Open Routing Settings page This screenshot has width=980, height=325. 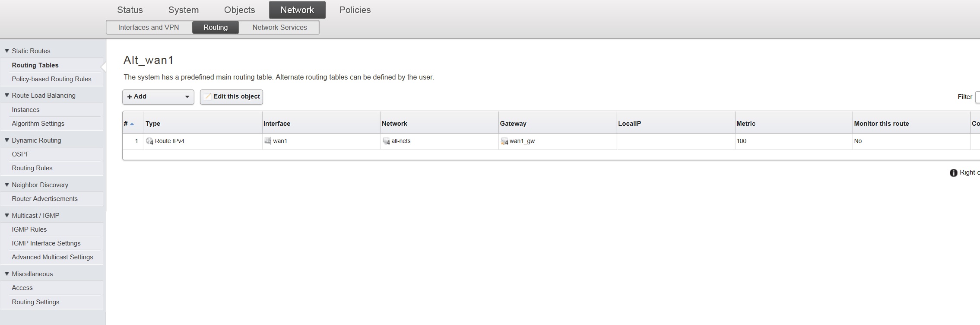tap(35, 302)
